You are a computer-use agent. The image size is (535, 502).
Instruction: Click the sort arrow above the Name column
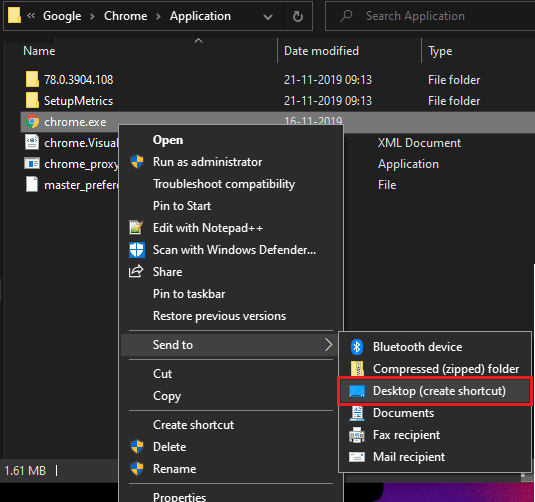(x=198, y=41)
